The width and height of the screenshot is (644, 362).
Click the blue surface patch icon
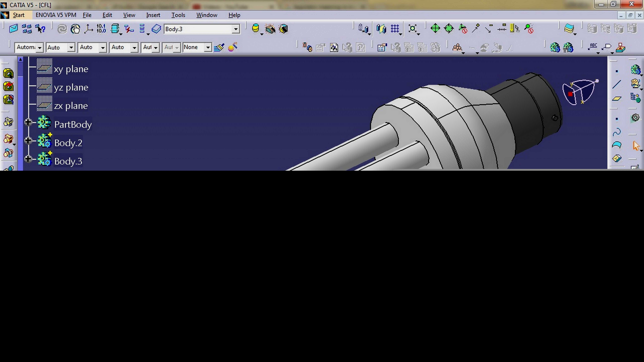coord(617,145)
